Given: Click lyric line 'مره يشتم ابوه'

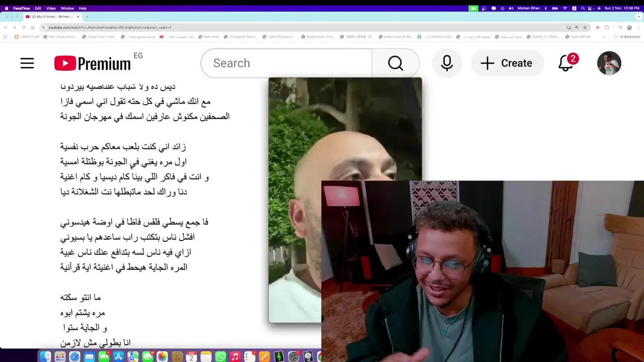Looking at the screenshot, I should click(83, 313).
